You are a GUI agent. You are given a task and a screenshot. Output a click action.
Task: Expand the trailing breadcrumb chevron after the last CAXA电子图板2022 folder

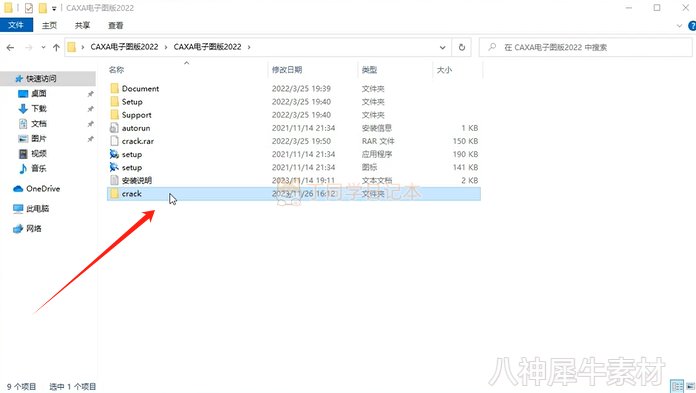tap(249, 47)
